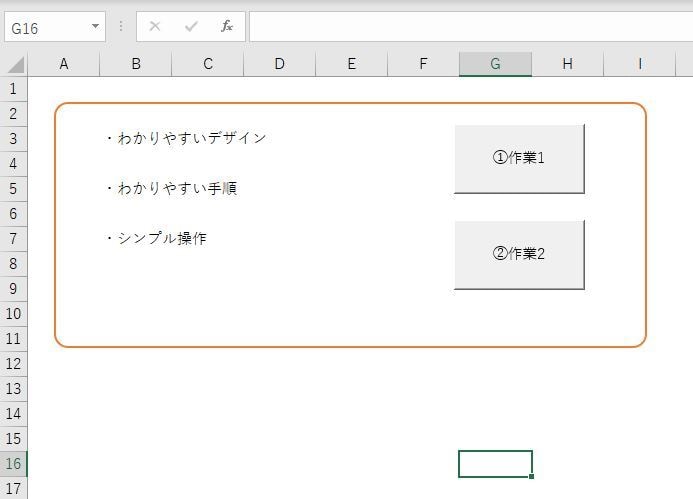Select column D header
Viewport: 693px width, 499px height.
click(x=279, y=64)
